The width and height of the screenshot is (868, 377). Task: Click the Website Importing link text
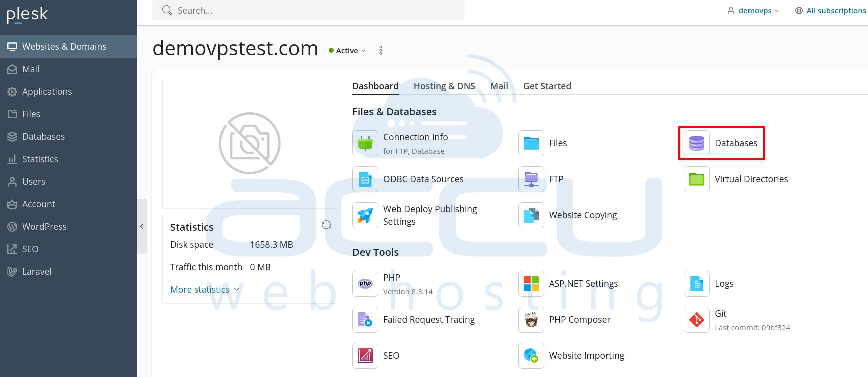click(587, 356)
